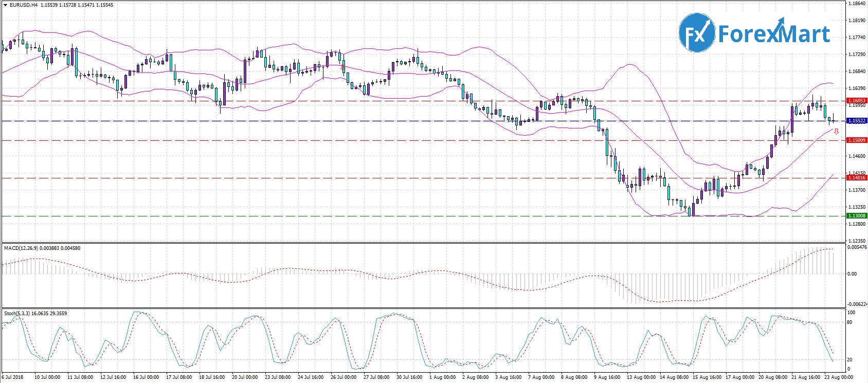Select the green 1.13008 price level tag

point(857,216)
